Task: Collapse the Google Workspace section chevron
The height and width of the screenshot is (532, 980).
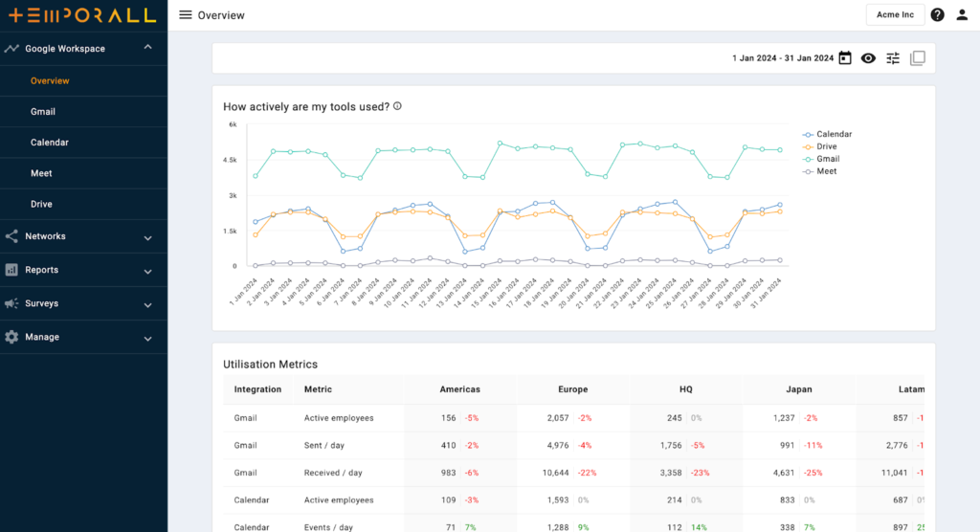Action: click(x=148, y=48)
